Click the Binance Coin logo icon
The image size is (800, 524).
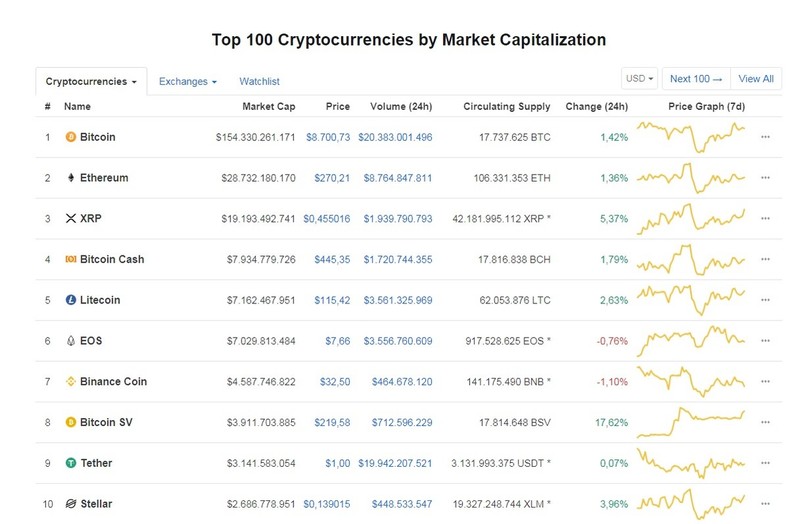(71, 382)
